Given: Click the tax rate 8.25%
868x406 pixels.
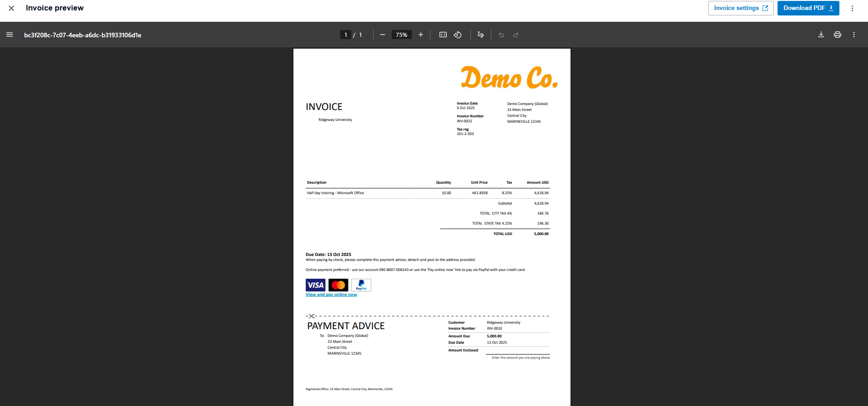Looking at the screenshot, I should (x=507, y=193).
